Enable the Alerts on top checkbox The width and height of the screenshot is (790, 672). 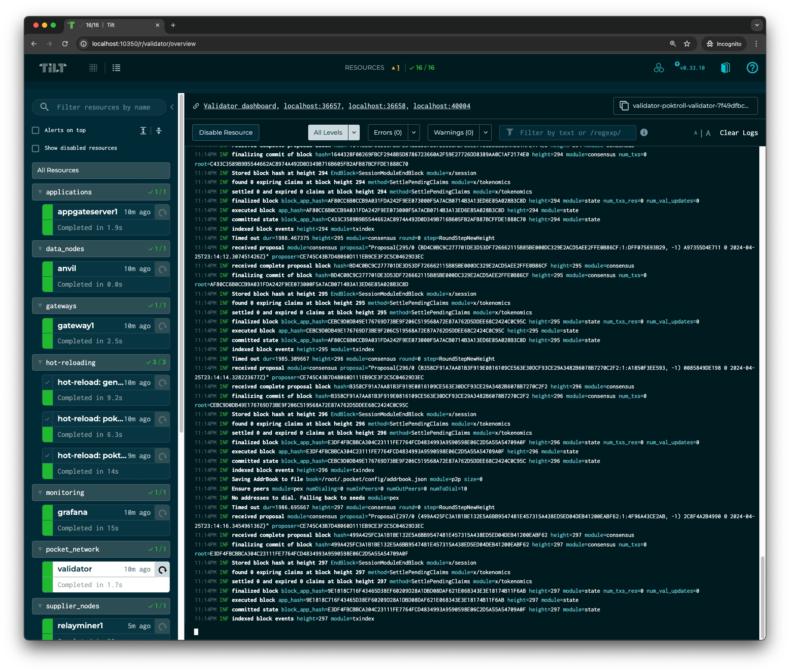pyautogui.click(x=36, y=130)
